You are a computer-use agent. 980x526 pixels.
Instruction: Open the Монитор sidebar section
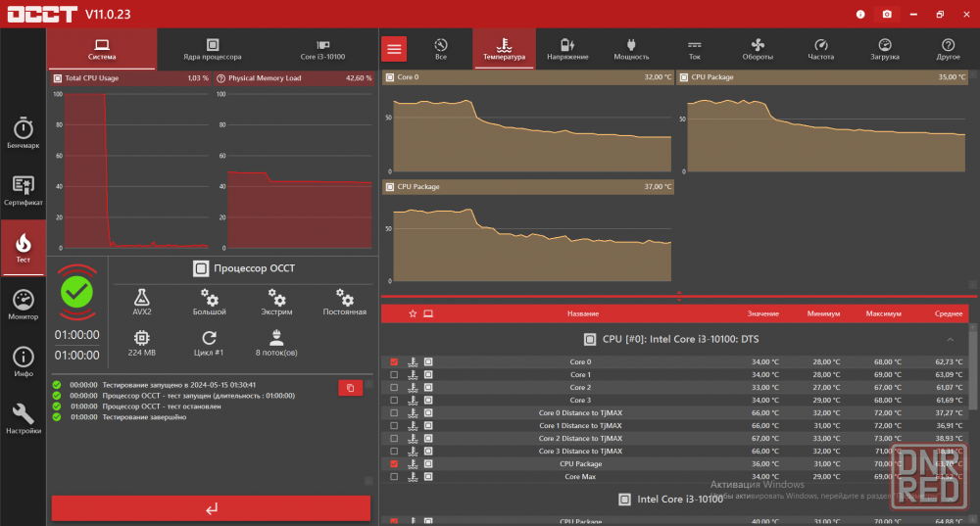[x=23, y=305]
